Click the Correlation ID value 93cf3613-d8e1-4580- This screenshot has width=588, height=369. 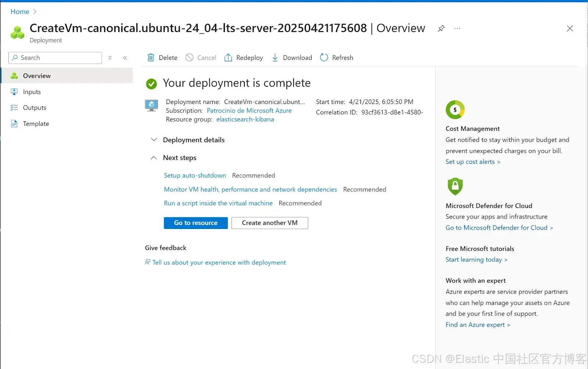(392, 112)
